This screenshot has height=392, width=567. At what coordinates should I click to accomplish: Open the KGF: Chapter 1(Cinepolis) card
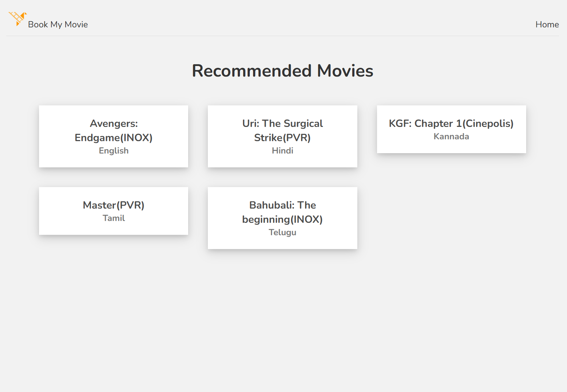[x=451, y=129]
